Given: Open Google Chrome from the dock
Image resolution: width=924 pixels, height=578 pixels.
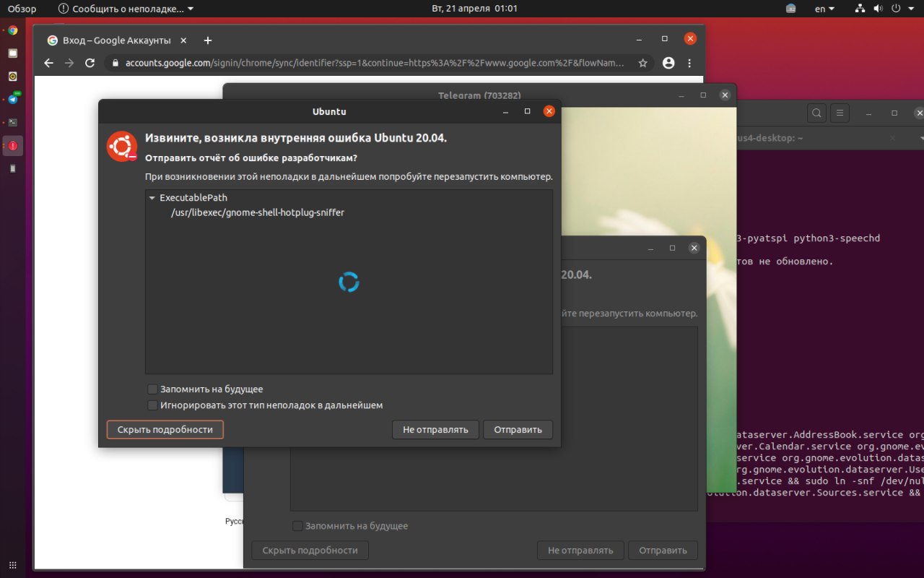Looking at the screenshot, I should (x=12, y=30).
